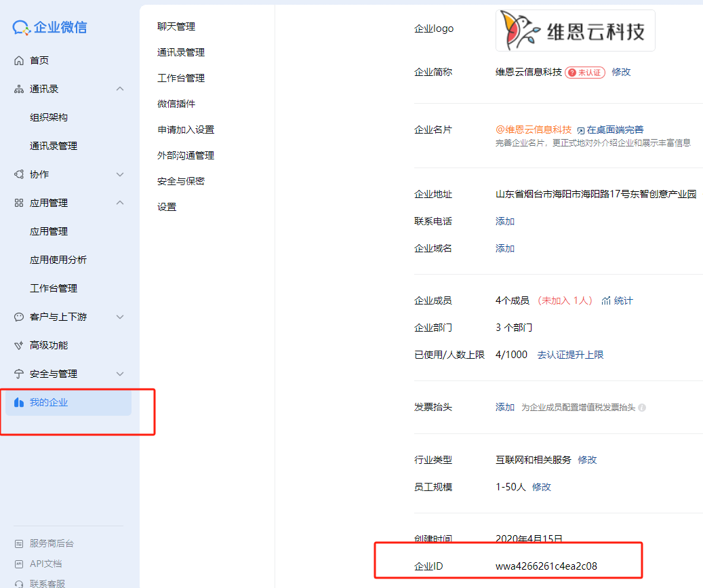Click the 未认证 question badge

pos(585,72)
